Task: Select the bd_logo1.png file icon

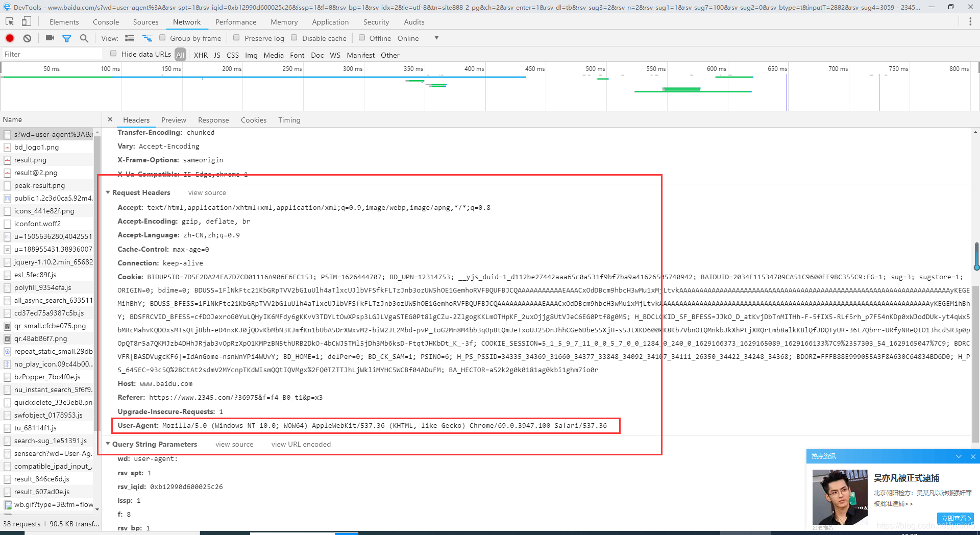Action: [7, 147]
